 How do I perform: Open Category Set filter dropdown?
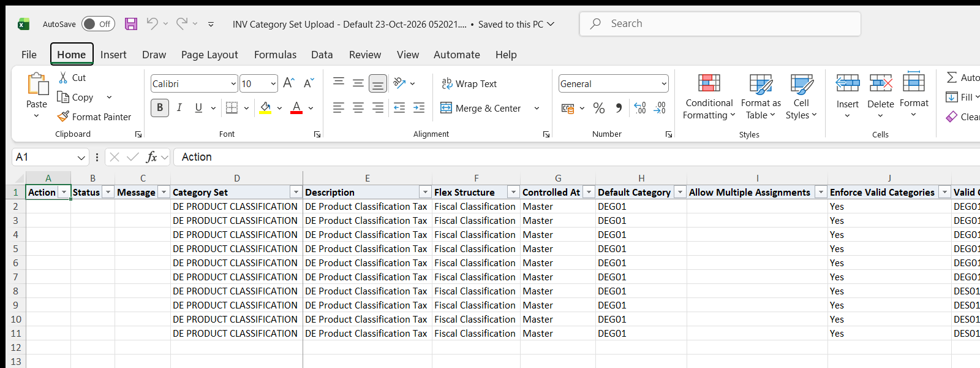tap(296, 193)
